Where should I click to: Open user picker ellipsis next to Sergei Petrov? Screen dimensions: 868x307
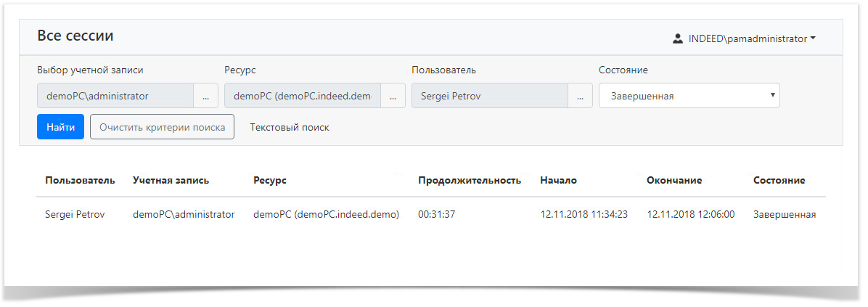point(580,96)
